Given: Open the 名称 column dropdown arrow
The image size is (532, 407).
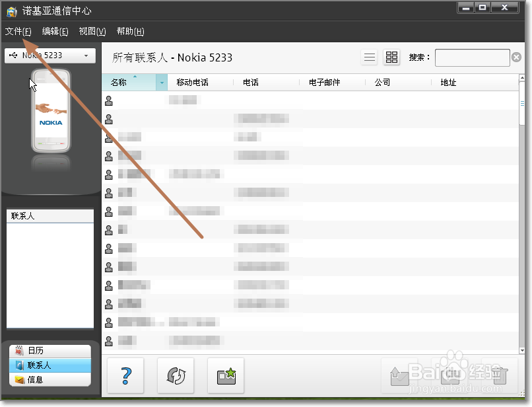Looking at the screenshot, I should tap(162, 83).
